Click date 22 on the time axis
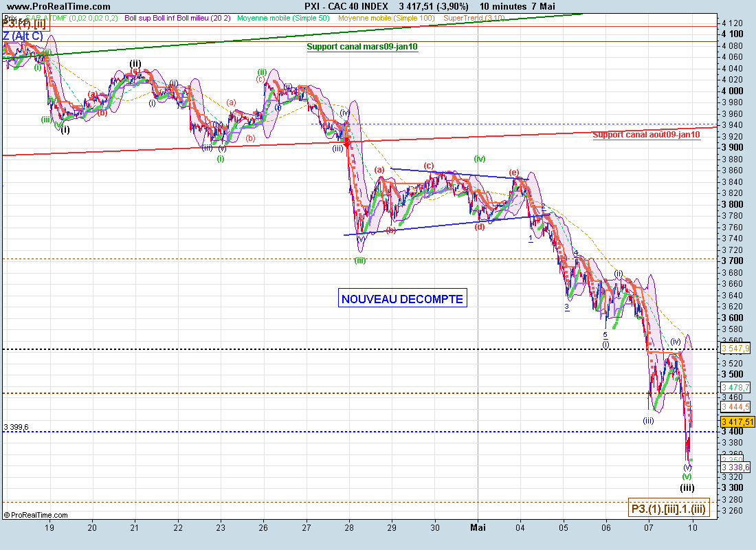 (x=178, y=528)
